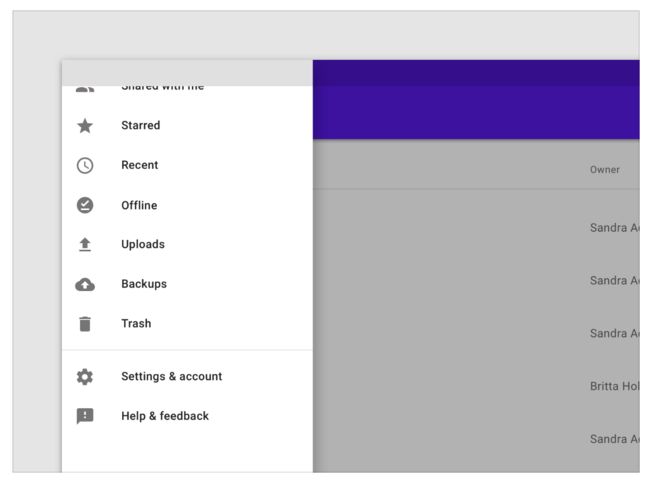Image resolution: width=650 pixels, height=483 pixels.
Task: Open Help & feedback
Action: tap(187, 416)
